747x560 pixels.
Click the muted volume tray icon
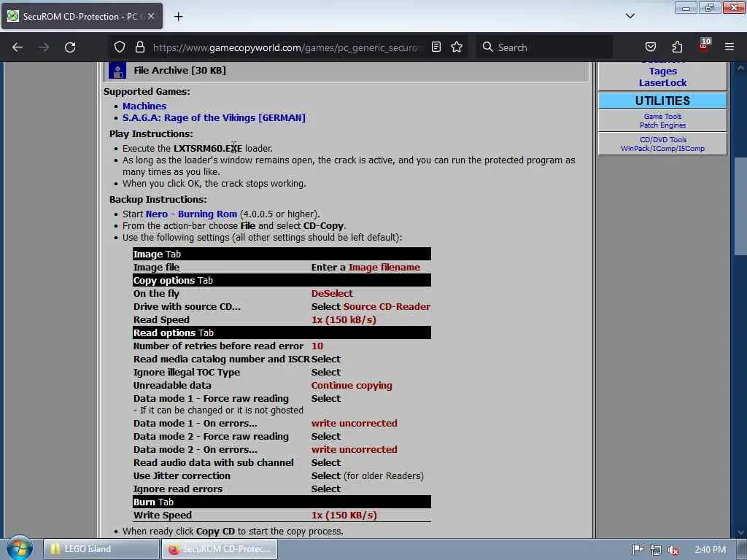[673, 550]
